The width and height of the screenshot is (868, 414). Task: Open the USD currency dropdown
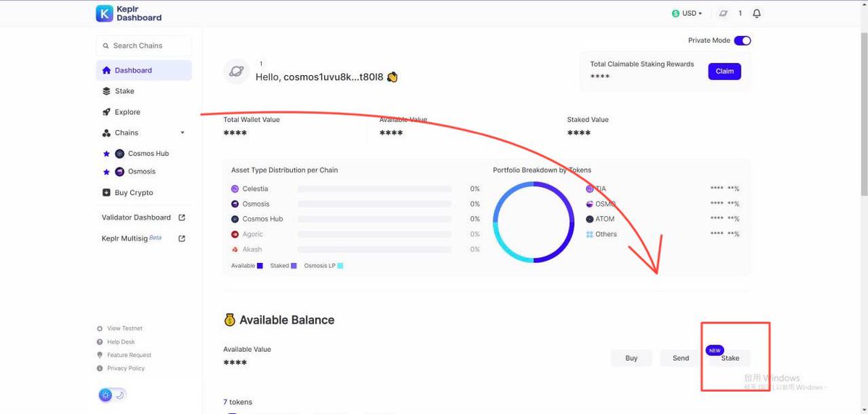click(x=687, y=13)
